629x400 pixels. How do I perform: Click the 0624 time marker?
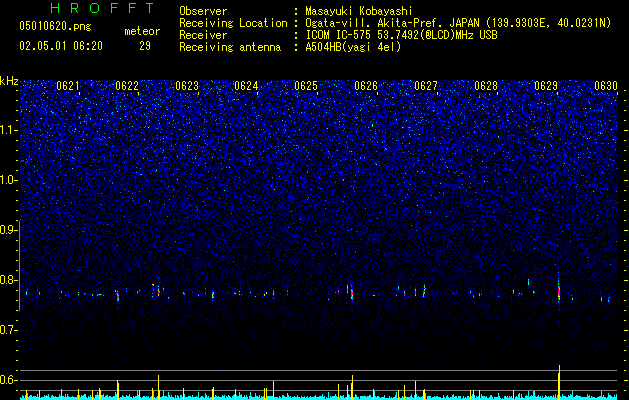(246, 86)
